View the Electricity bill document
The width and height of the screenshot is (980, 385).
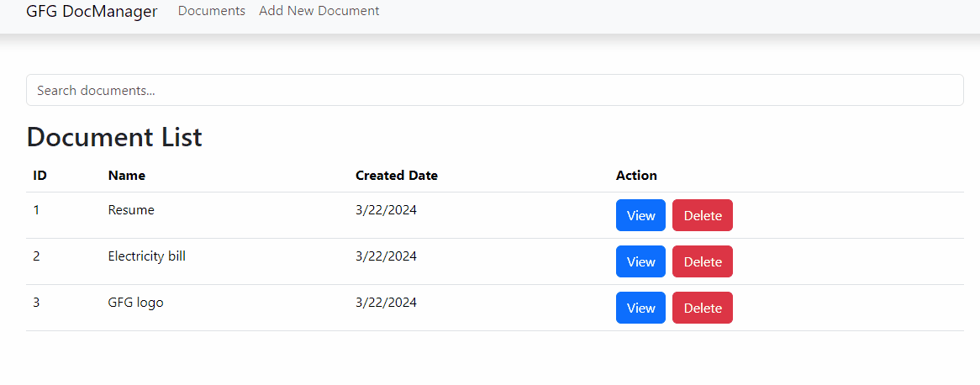pos(640,262)
